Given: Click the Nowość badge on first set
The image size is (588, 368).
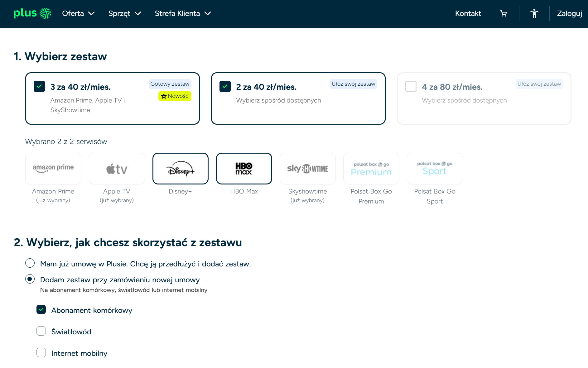Looking at the screenshot, I should [175, 96].
